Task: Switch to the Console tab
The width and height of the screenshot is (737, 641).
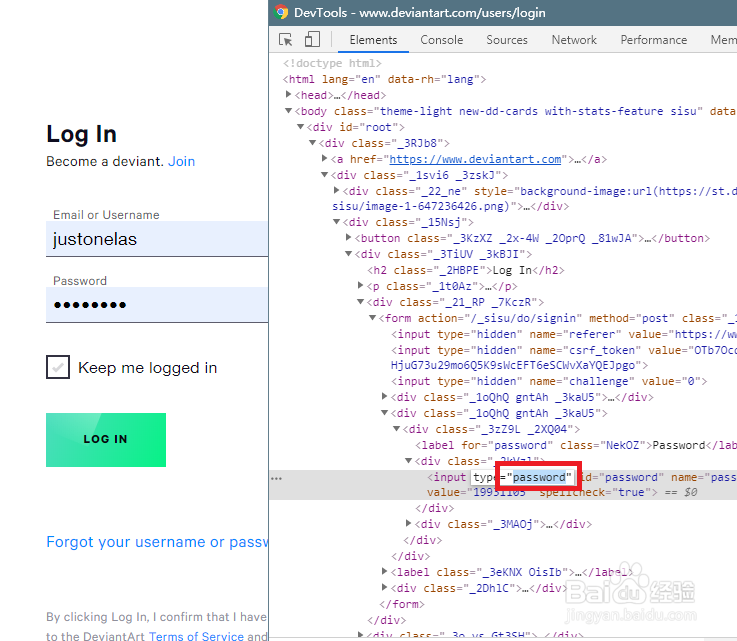Action: click(x=441, y=40)
